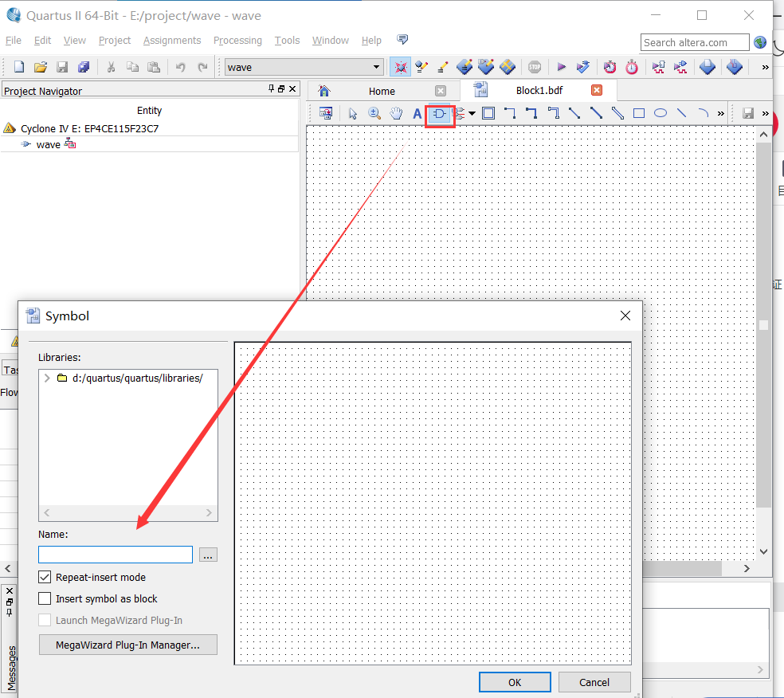The width and height of the screenshot is (784, 698).
Task: Show more main toolbar items chevron
Action: coord(765,67)
